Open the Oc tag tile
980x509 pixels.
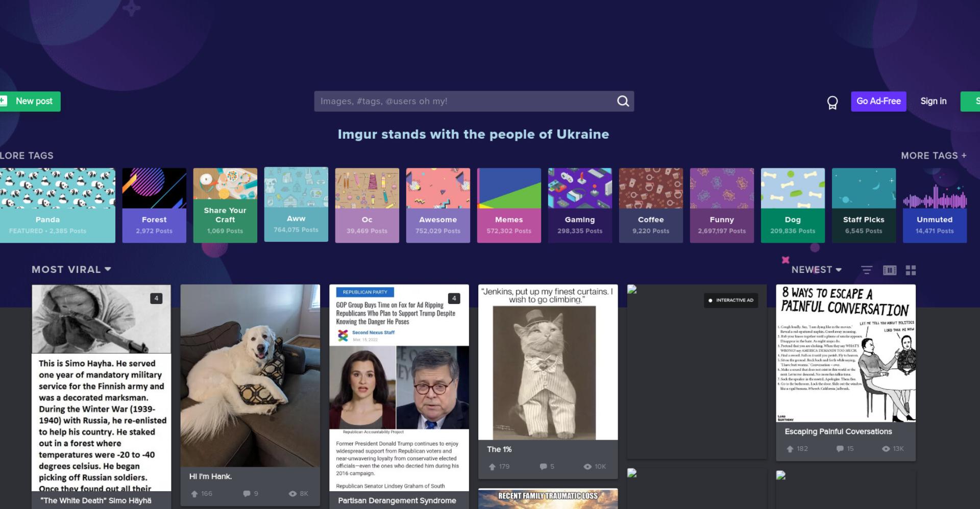coord(367,205)
